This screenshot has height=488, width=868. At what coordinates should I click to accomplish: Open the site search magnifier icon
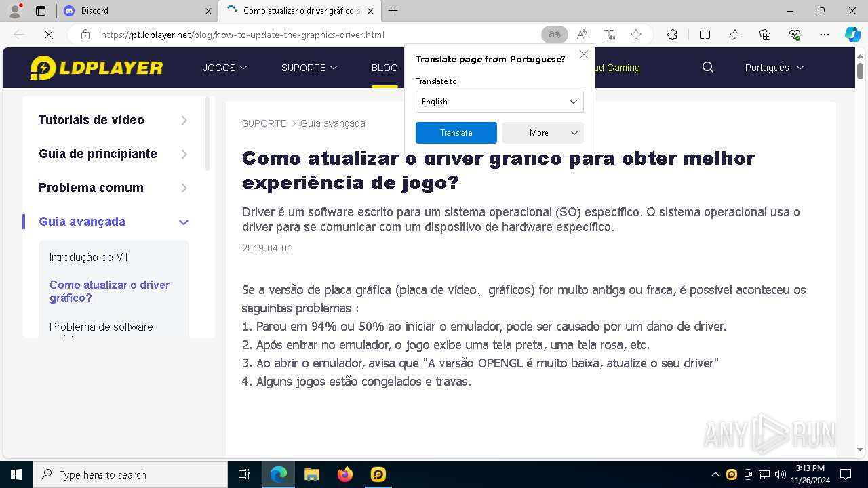708,68
